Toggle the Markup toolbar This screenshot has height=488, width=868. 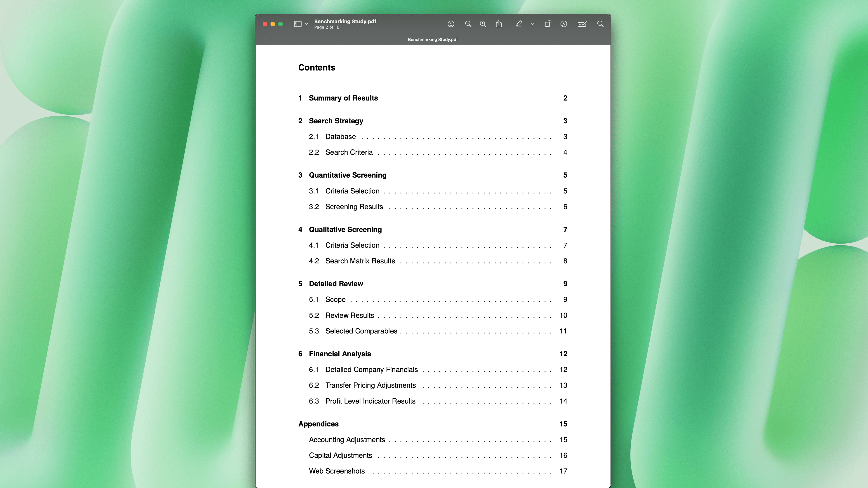coord(563,23)
